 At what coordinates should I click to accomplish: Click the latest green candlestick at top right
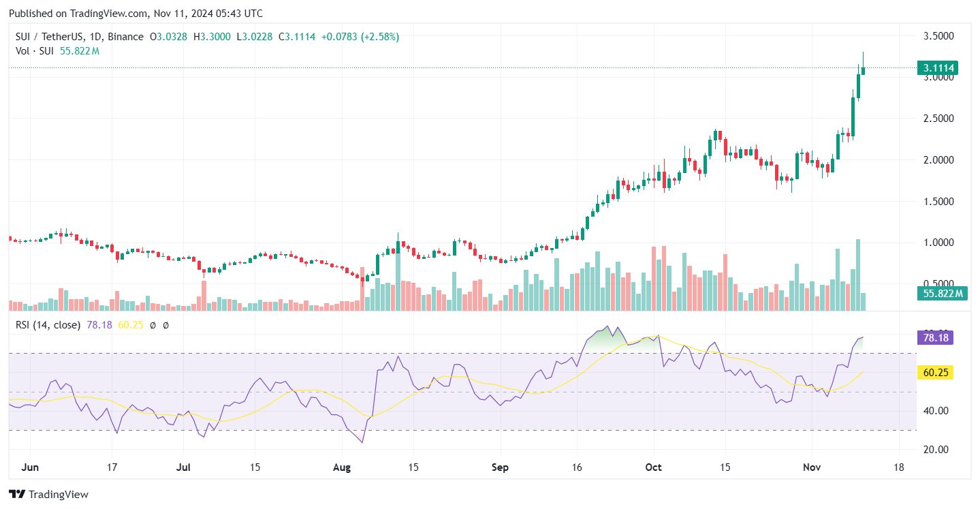tap(864, 66)
